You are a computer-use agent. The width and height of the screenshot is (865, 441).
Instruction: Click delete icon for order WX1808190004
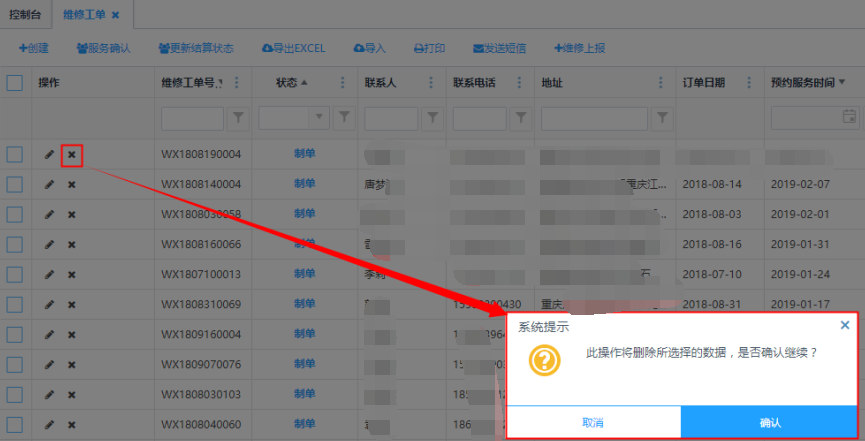[x=71, y=155]
